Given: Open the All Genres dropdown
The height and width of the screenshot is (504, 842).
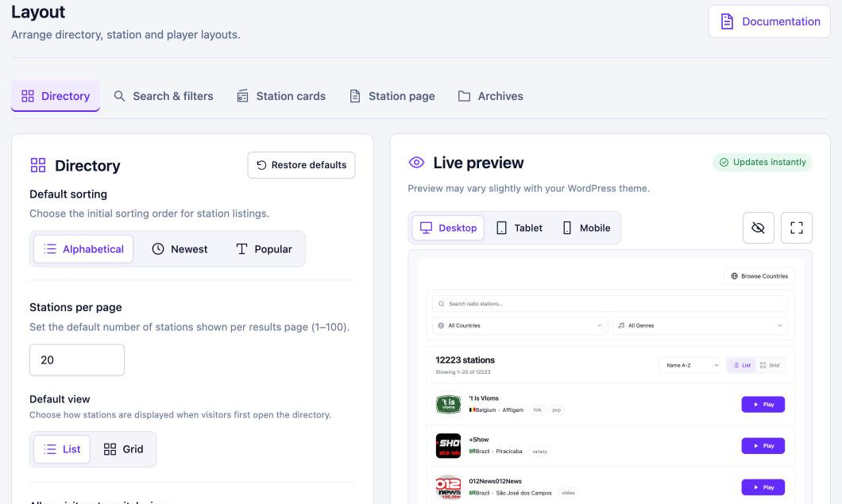Looking at the screenshot, I should [x=701, y=325].
